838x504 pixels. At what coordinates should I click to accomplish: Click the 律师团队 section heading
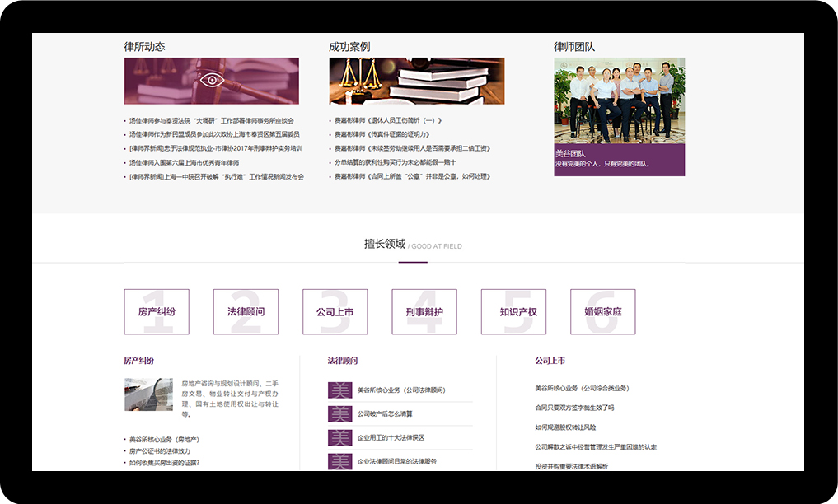[574, 47]
